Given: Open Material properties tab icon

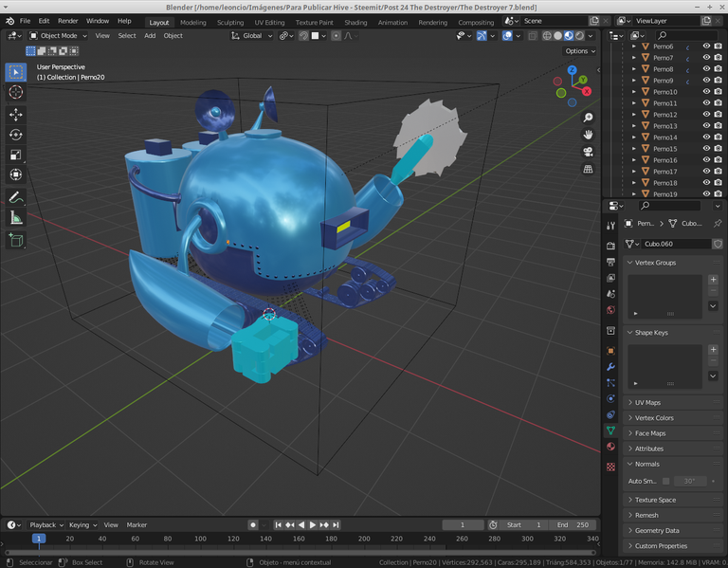Looking at the screenshot, I should point(610,447).
